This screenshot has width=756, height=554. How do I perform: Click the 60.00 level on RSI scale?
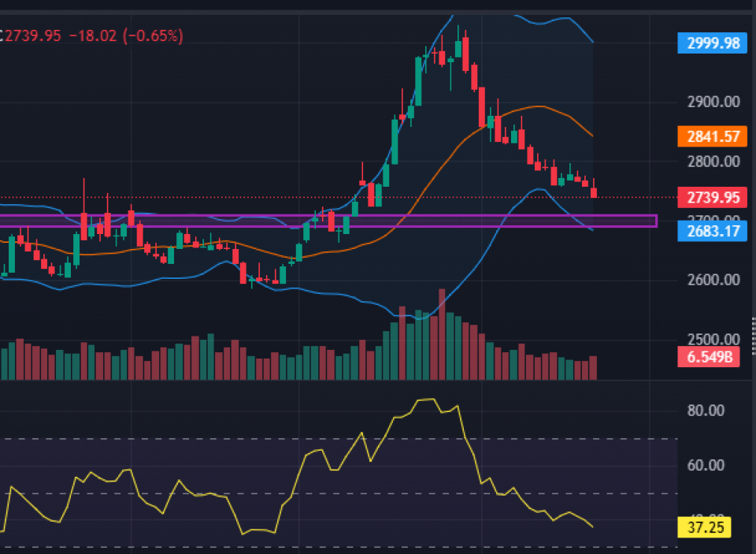(706, 465)
